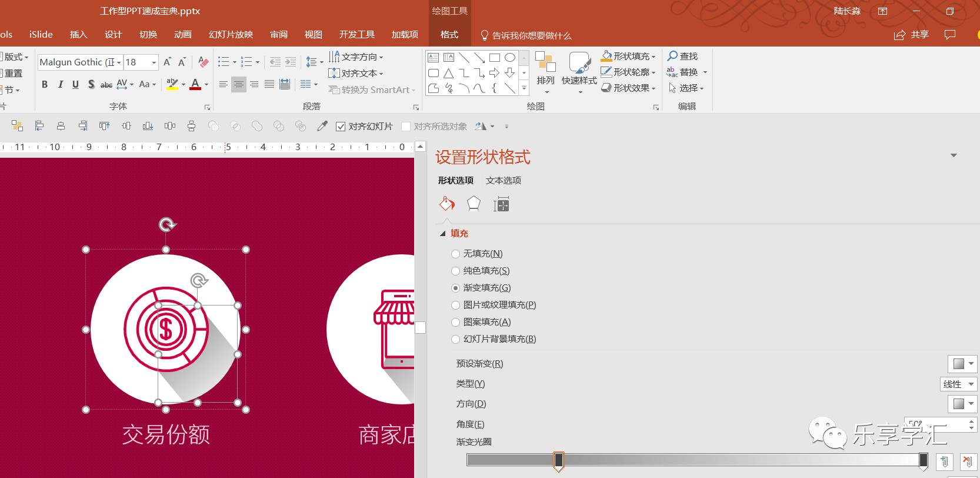Open font name dropdown Malgun Gothic
Viewport: 980px width, 478px height.
click(119, 62)
